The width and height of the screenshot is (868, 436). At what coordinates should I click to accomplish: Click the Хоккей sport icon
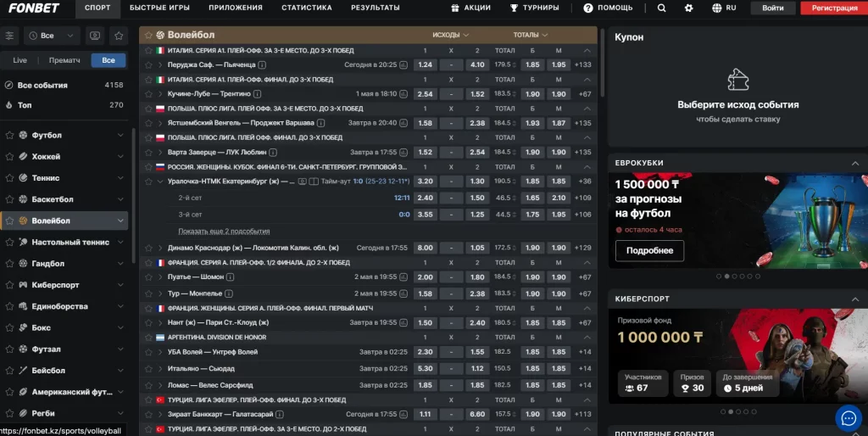pyautogui.click(x=23, y=156)
